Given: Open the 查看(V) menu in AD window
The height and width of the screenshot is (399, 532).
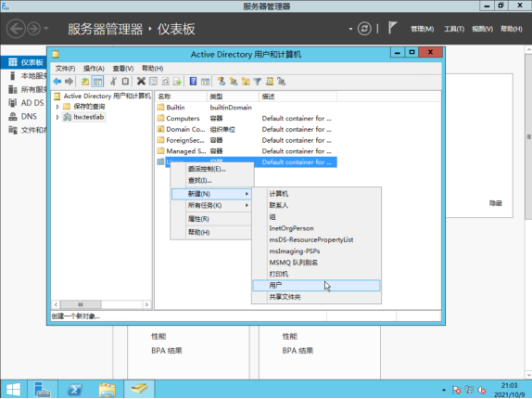Looking at the screenshot, I should pyautogui.click(x=123, y=69).
